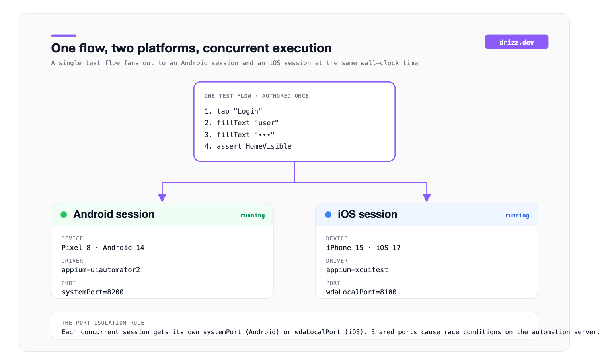Click 'Pixel 8 · Android 14' device value
Viewport: 612px width, 364px height.
[103, 248]
